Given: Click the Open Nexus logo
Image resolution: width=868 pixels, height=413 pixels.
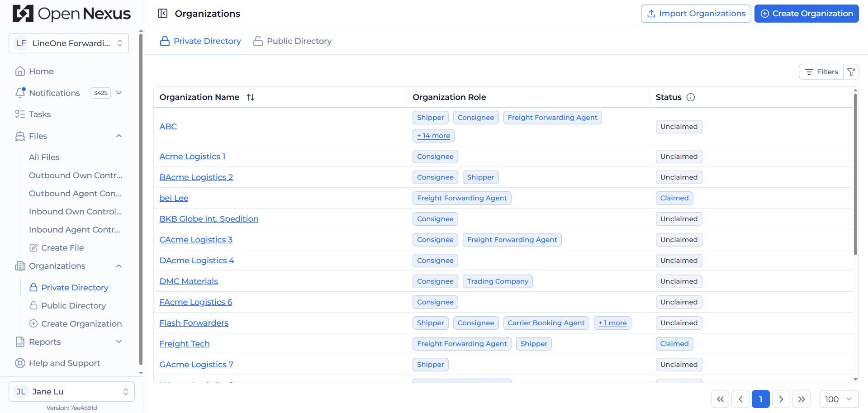Looking at the screenshot, I should coord(71,14).
